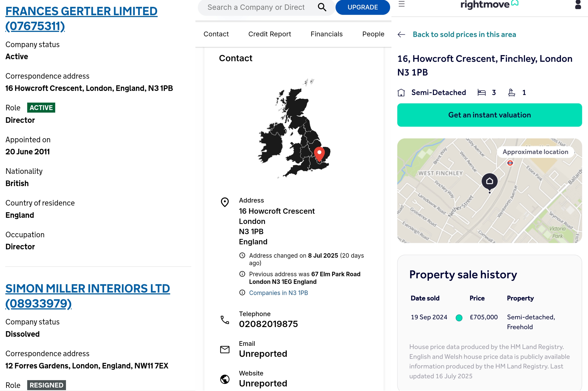Click the telephone icon beside the number

tap(225, 320)
